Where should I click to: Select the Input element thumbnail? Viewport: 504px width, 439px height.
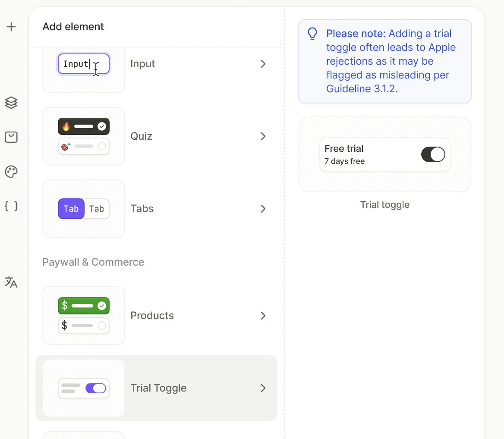[x=84, y=70]
